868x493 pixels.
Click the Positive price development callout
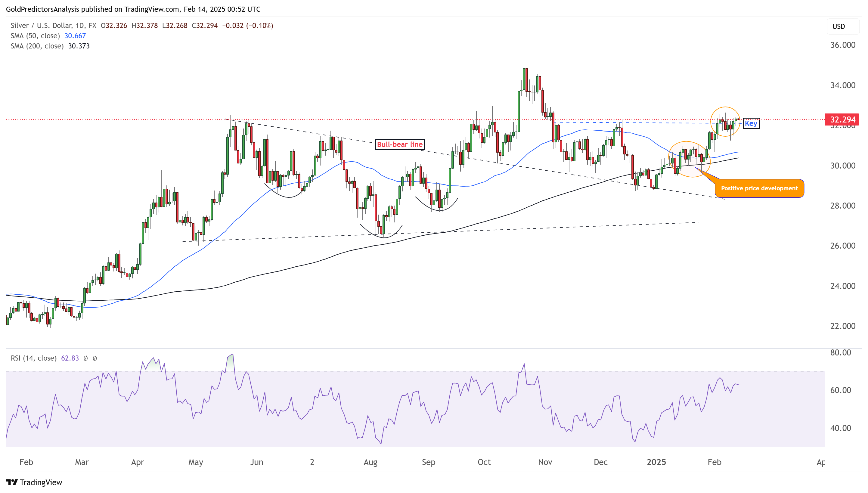[759, 188]
